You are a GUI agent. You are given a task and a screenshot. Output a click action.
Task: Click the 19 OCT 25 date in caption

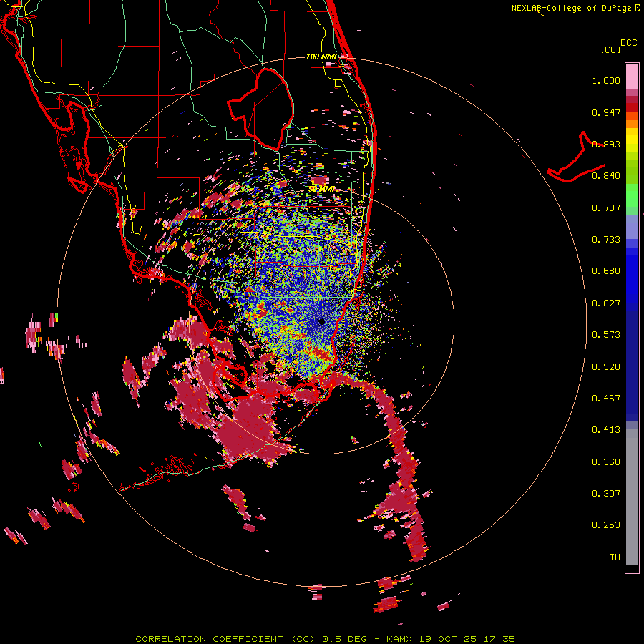[448, 639]
